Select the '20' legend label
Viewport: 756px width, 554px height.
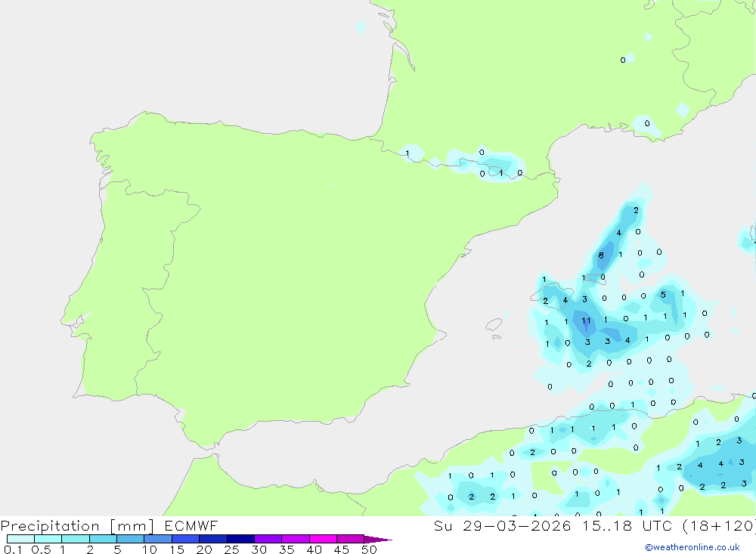204,549
